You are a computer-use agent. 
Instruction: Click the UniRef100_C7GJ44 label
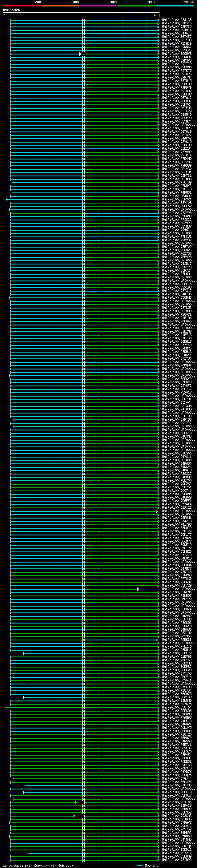point(177,779)
